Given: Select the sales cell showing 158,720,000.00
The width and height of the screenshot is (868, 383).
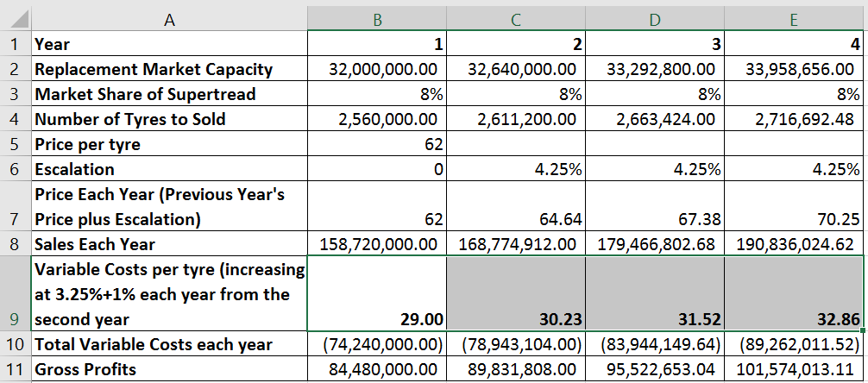Looking at the screenshot, I should click(x=376, y=244).
